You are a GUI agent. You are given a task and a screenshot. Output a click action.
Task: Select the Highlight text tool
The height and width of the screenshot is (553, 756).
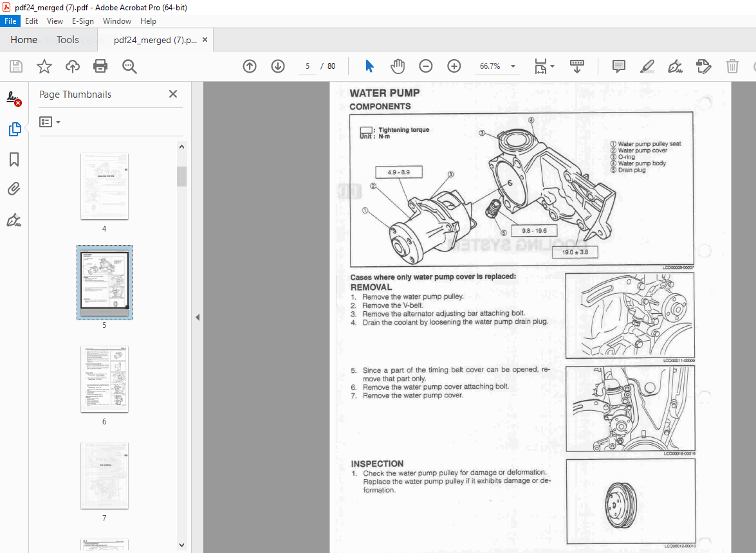[647, 66]
